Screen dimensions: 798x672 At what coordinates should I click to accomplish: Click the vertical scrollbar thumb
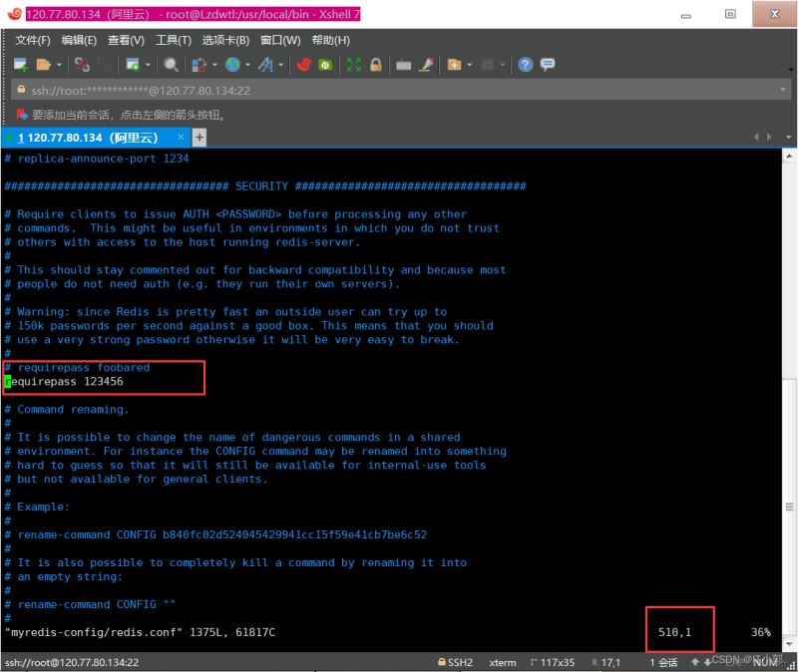click(789, 506)
